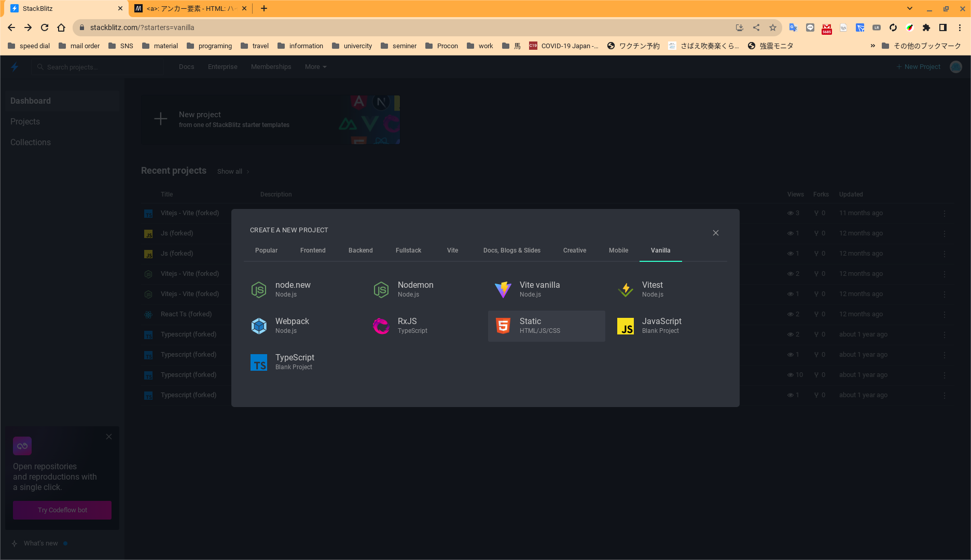971x560 pixels.
Task: Open options for the Typescript project with 10 views
Action: click(x=945, y=375)
